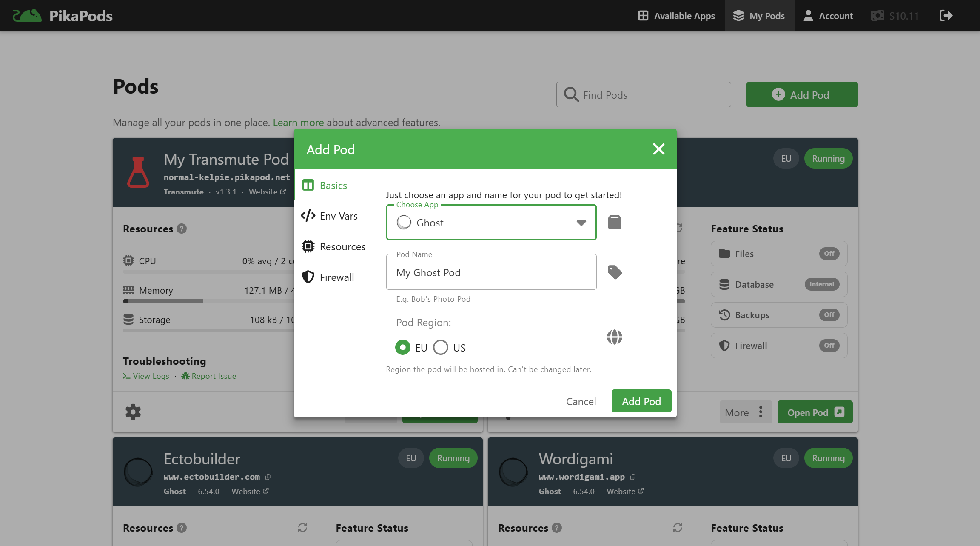Select the EU region radio button
Viewport: 980px width, 546px height.
click(402, 347)
